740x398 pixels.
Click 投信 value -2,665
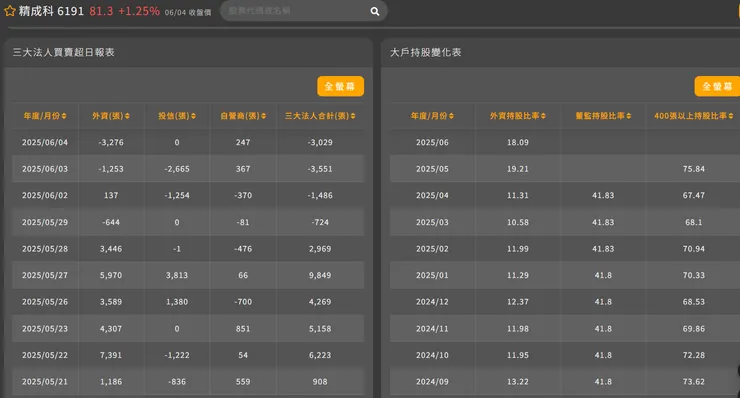click(177, 169)
